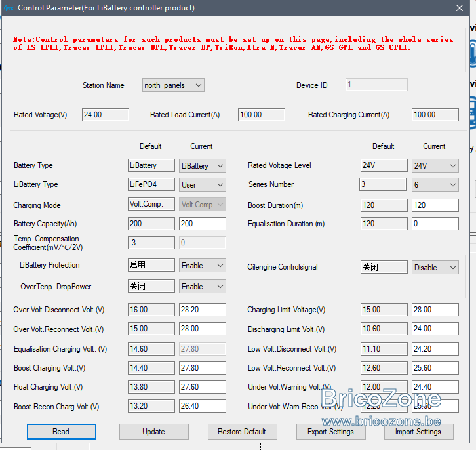Click the Rated Charging Current(A) field

click(435, 115)
